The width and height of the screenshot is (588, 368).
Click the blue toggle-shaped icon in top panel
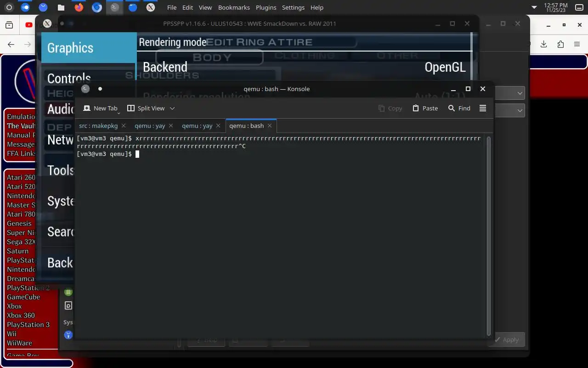pyautogui.click(x=25, y=7)
